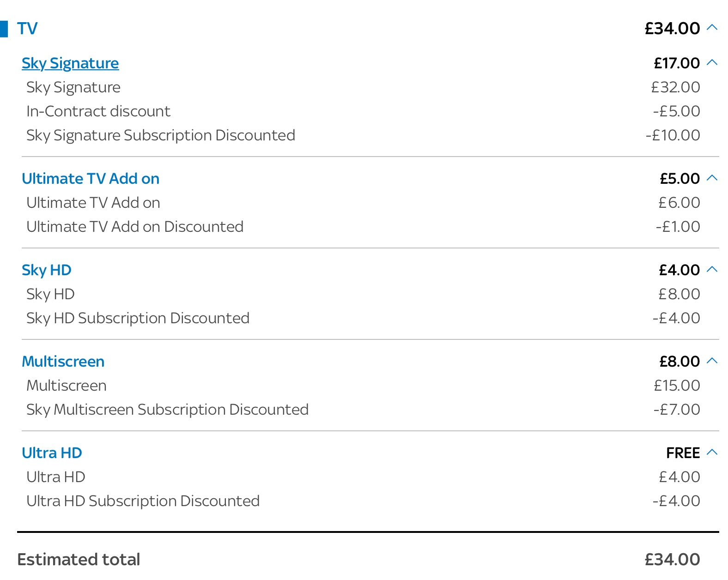This screenshot has height=580, width=728.
Task: Click the TV section title
Action: (x=27, y=29)
